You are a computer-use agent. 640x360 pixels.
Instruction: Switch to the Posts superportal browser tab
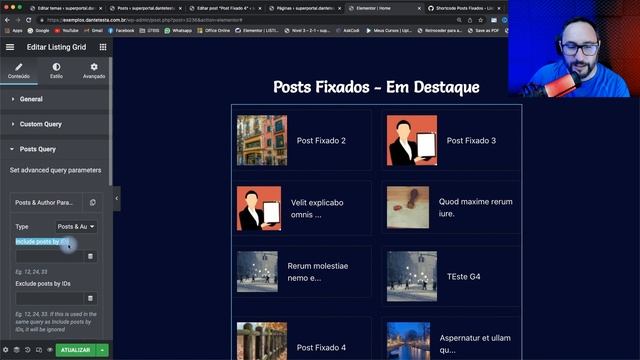click(x=145, y=8)
